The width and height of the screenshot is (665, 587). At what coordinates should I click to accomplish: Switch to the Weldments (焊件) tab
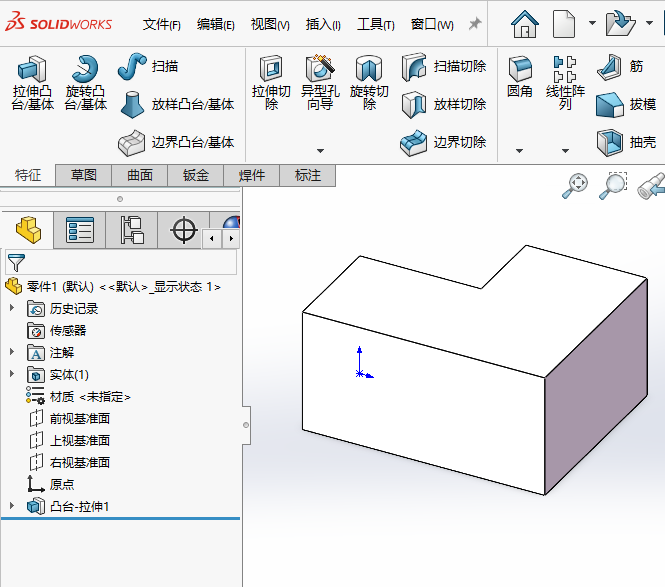tap(251, 175)
